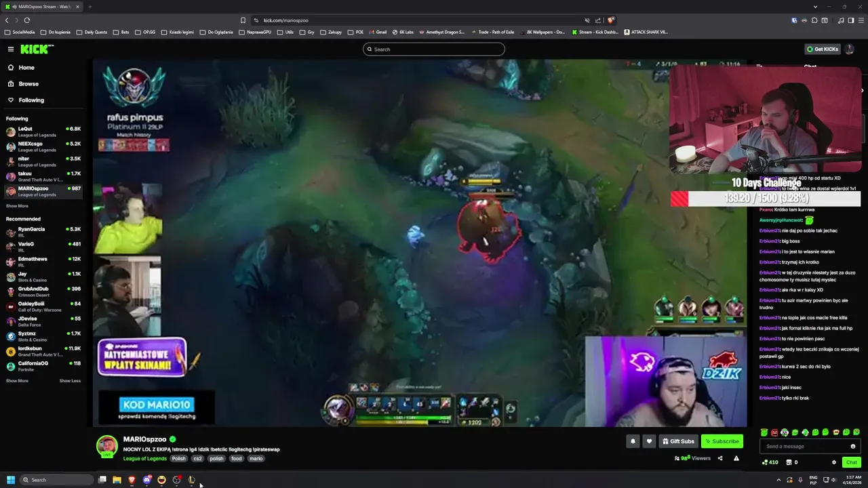868x488 pixels.
Task: Go to Kick homepage via the KICK logo
Action: pyautogui.click(x=37, y=49)
